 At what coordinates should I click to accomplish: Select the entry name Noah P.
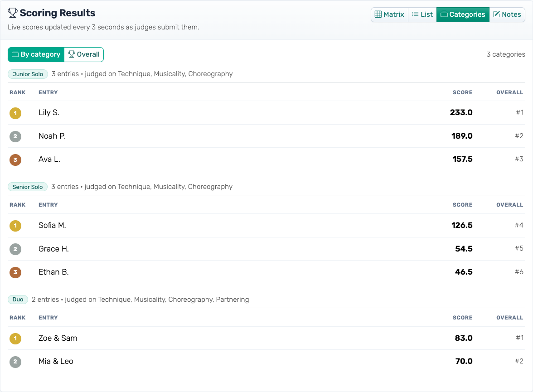[52, 136]
